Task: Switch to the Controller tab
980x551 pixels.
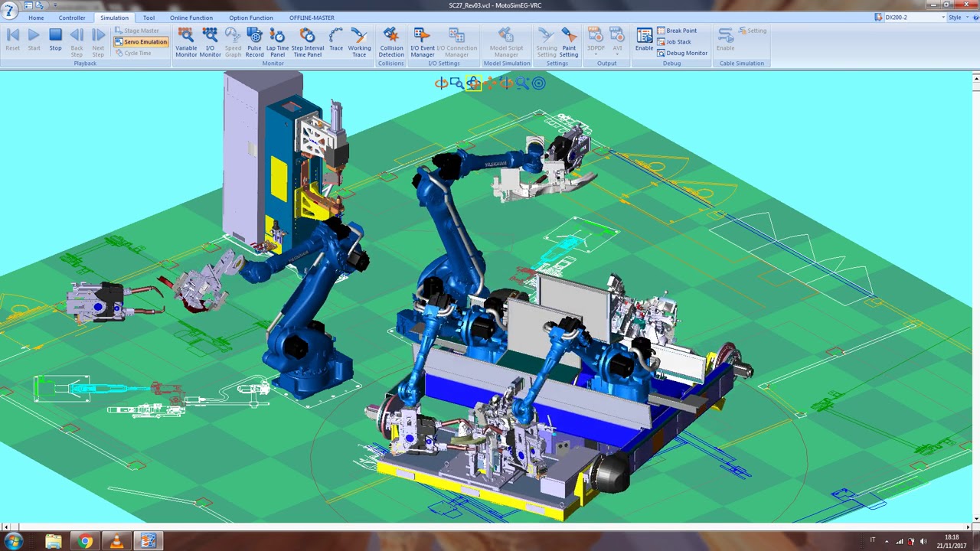Action: click(72, 18)
